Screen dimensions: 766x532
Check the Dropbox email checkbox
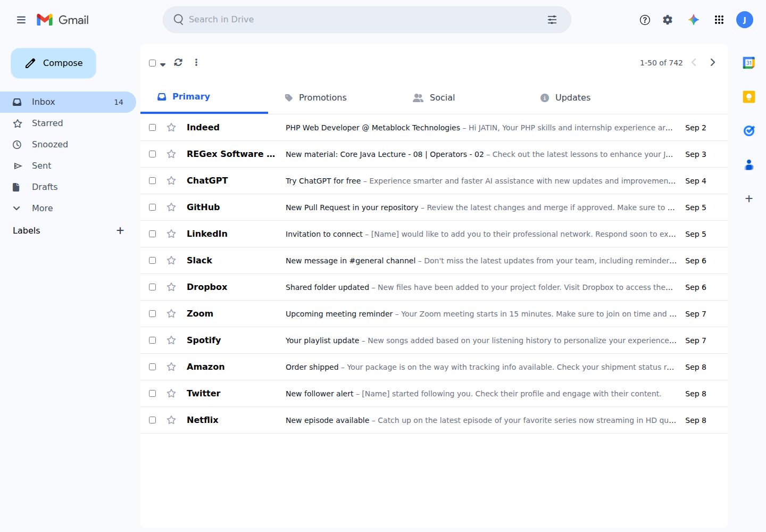coord(153,287)
